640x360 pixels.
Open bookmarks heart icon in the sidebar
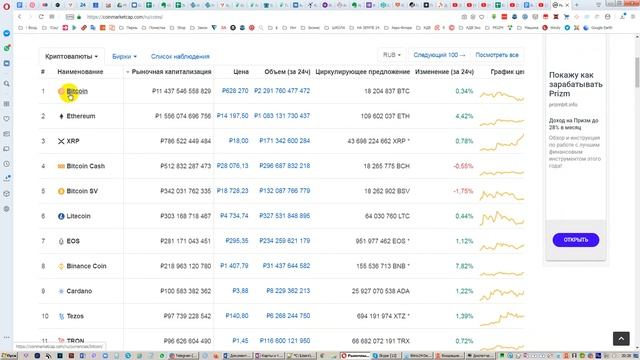point(7,119)
